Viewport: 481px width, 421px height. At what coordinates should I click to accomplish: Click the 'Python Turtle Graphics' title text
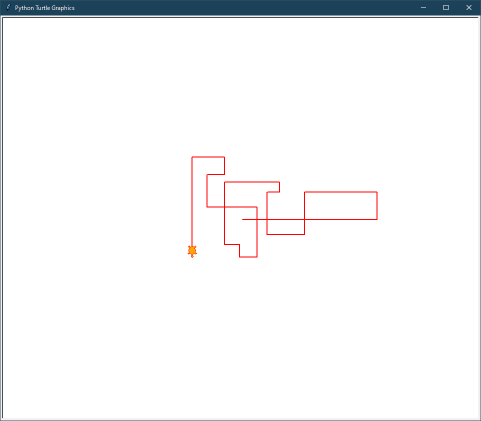coord(45,8)
